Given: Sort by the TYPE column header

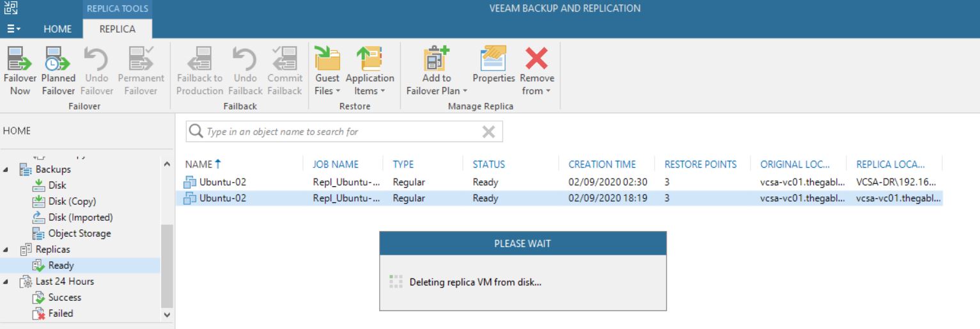Looking at the screenshot, I should (403, 164).
